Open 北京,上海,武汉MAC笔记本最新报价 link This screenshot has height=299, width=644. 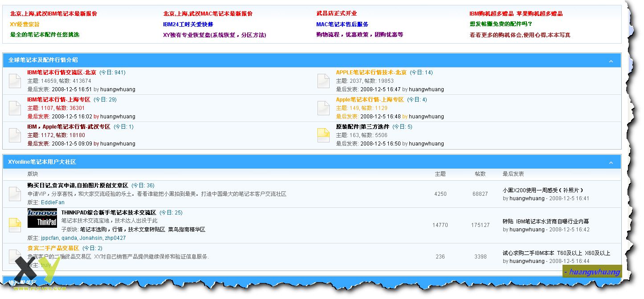point(208,14)
